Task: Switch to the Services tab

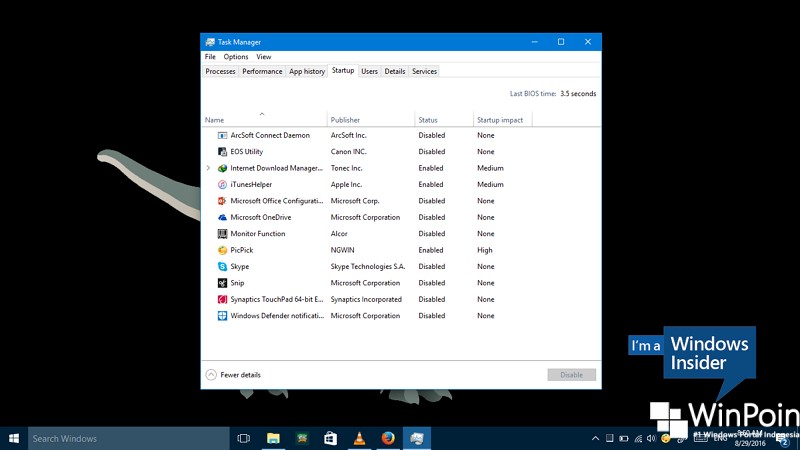Action: [x=424, y=71]
